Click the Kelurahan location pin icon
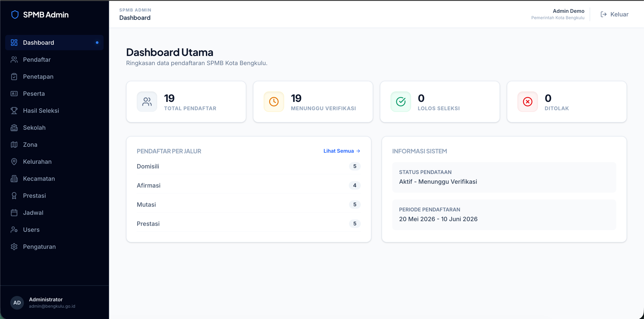The width and height of the screenshot is (644, 319). point(14,162)
